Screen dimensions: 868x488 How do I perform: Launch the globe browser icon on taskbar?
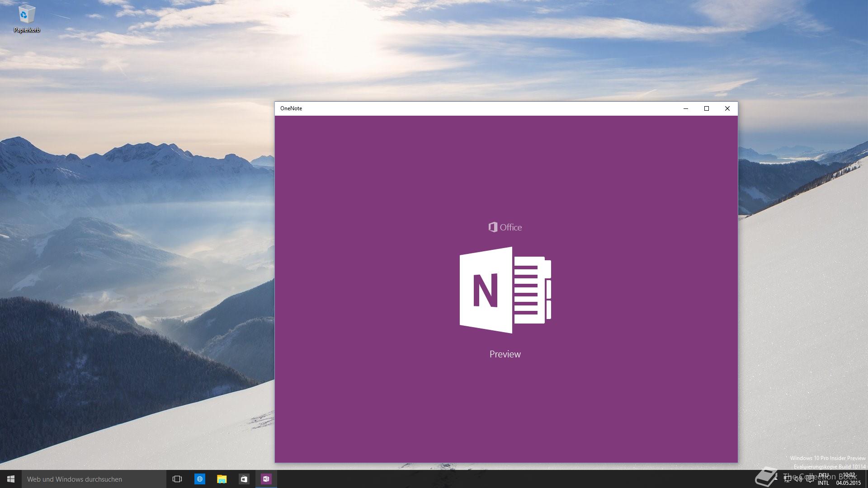point(199,479)
